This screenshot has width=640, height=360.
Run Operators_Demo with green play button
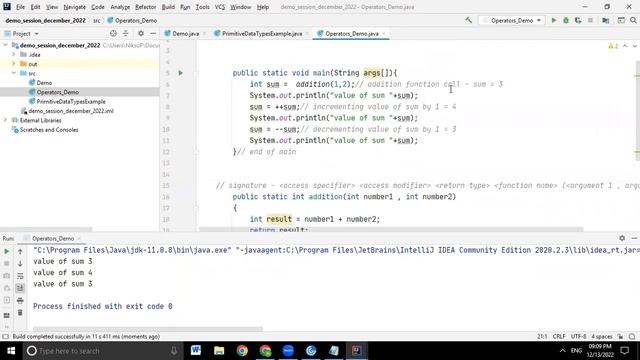pos(554,20)
